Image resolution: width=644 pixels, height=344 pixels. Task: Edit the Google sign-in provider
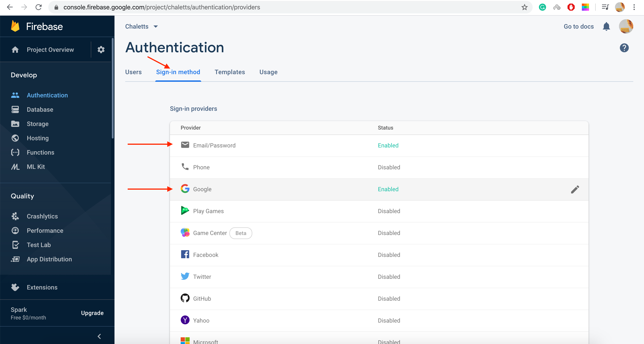pyautogui.click(x=575, y=189)
